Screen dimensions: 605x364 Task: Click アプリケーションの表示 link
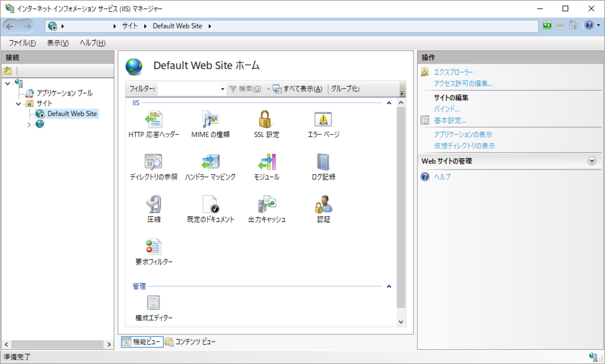[x=463, y=134]
